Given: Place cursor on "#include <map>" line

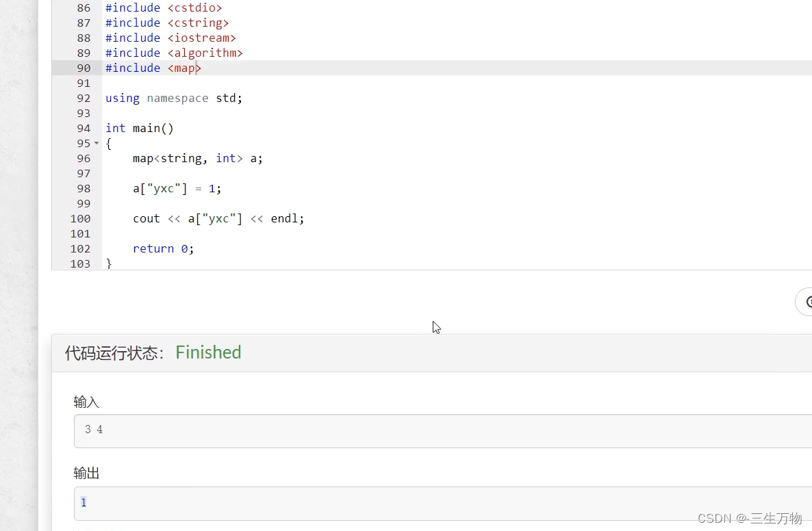Looking at the screenshot, I should pyautogui.click(x=153, y=68).
